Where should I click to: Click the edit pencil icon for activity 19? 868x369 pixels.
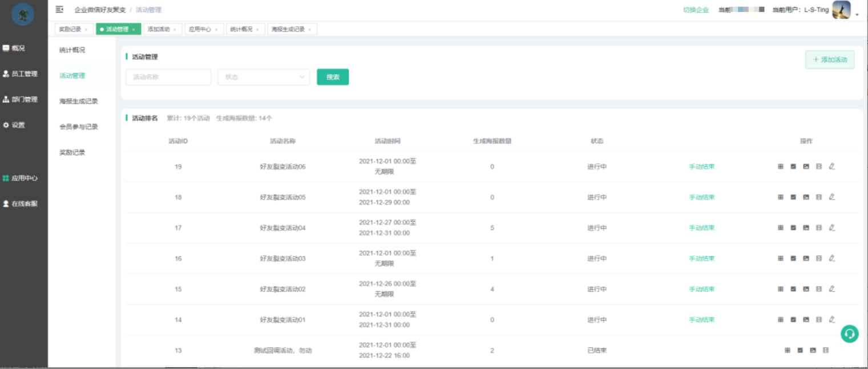coord(831,167)
